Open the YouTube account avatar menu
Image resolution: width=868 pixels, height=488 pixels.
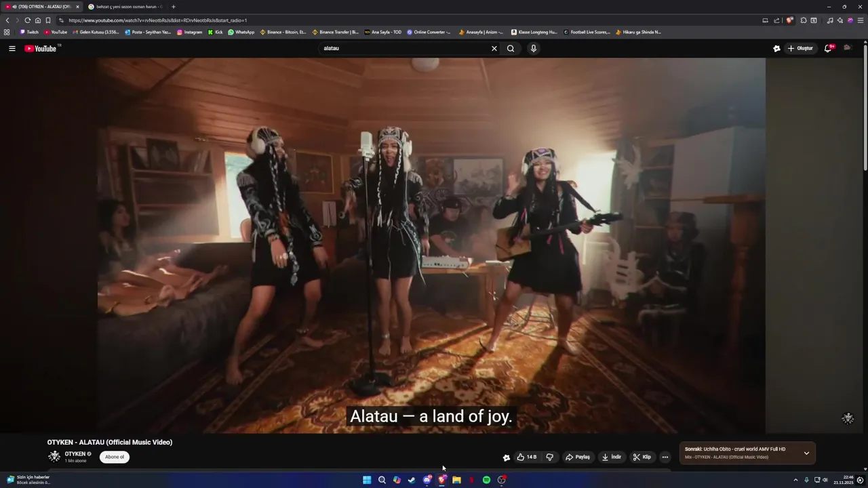(847, 48)
